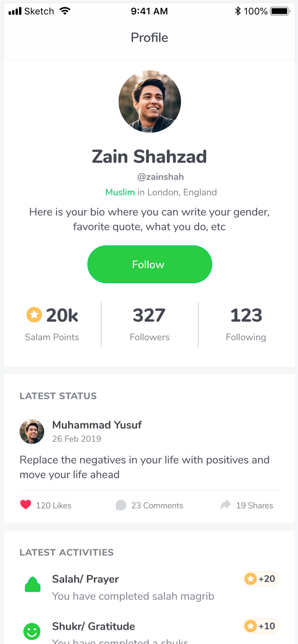
Task: Tap the green mosque Salah icon
Action: coord(33,584)
